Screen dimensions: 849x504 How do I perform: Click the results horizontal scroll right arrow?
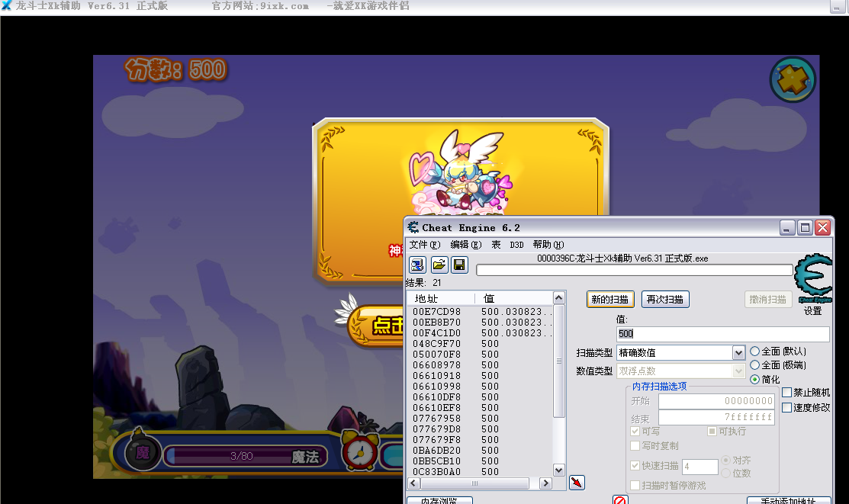click(x=545, y=483)
